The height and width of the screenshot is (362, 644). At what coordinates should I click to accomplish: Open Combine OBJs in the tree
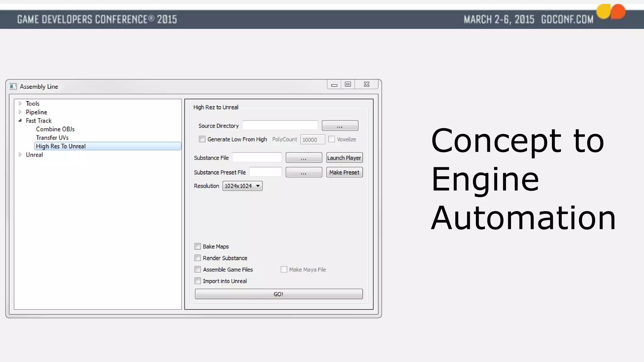pyautogui.click(x=55, y=129)
